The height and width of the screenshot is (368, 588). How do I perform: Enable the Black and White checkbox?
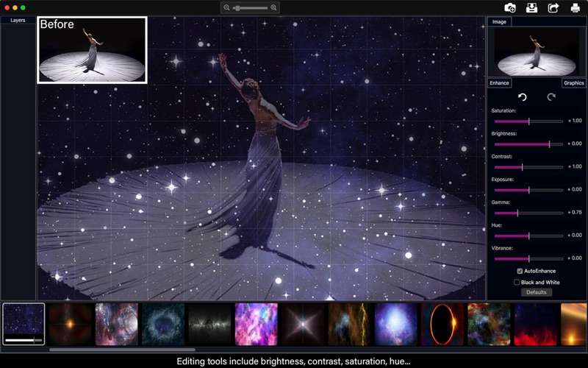tap(517, 282)
